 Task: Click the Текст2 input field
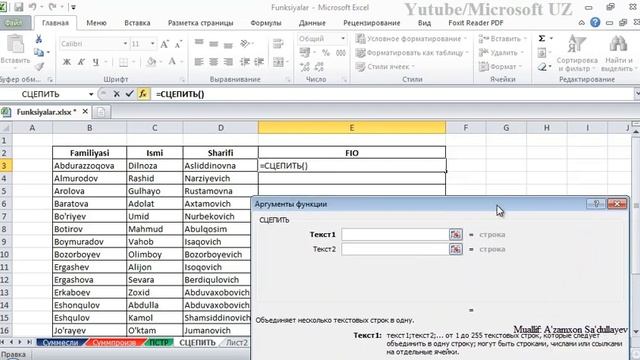(x=395, y=249)
